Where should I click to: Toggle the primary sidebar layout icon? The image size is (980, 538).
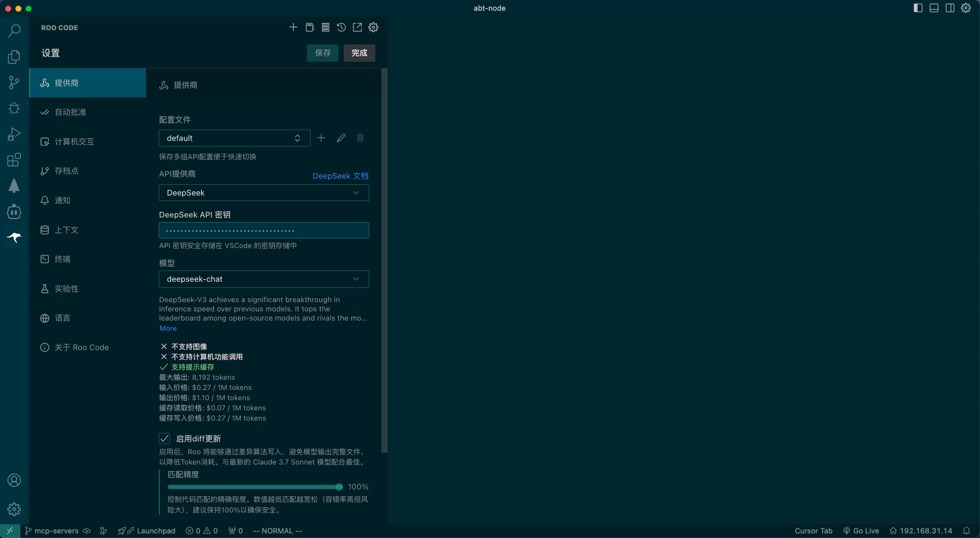(x=918, y=8)
